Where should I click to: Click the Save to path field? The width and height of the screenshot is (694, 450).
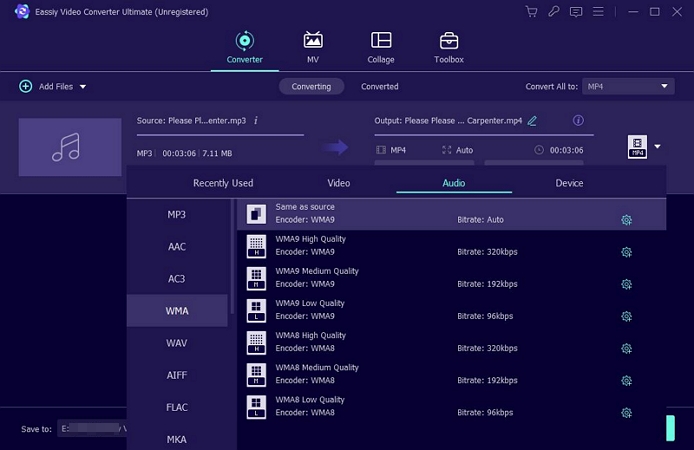(x=92, y=428)
